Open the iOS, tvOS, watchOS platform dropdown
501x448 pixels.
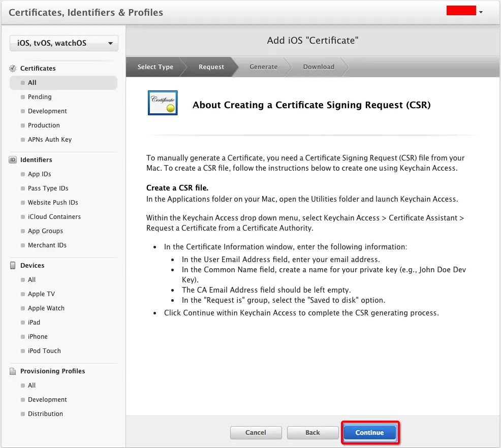point(64,43)
